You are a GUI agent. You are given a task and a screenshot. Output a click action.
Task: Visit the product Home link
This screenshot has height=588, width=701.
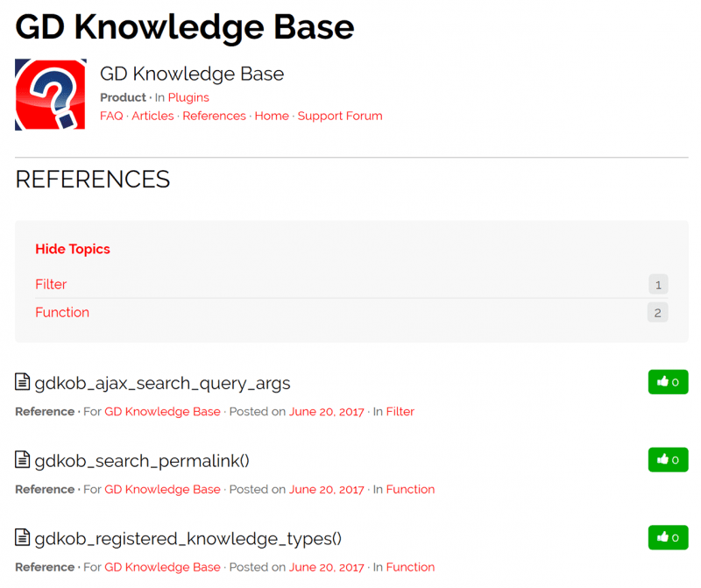pos(272,116)
